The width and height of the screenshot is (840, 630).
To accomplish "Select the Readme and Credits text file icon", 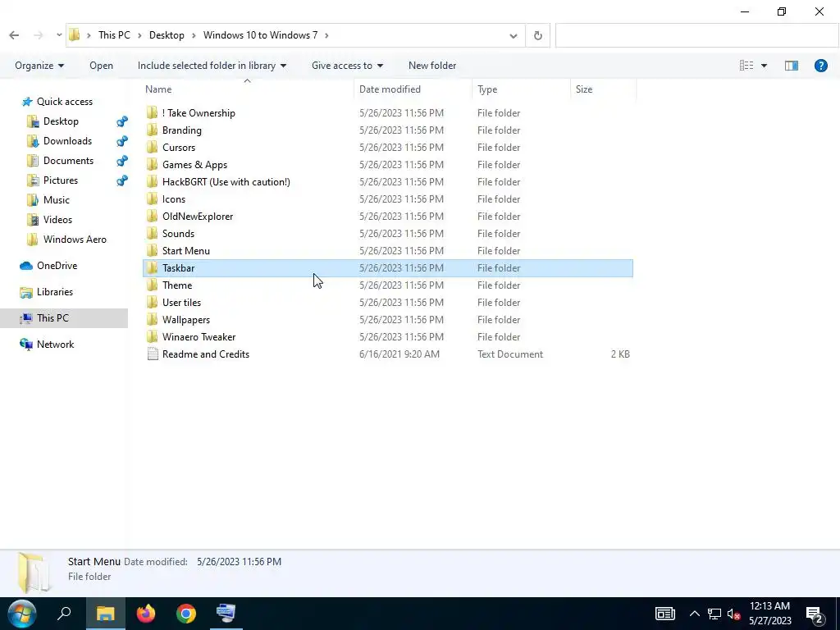I will (x=153, y=354).
